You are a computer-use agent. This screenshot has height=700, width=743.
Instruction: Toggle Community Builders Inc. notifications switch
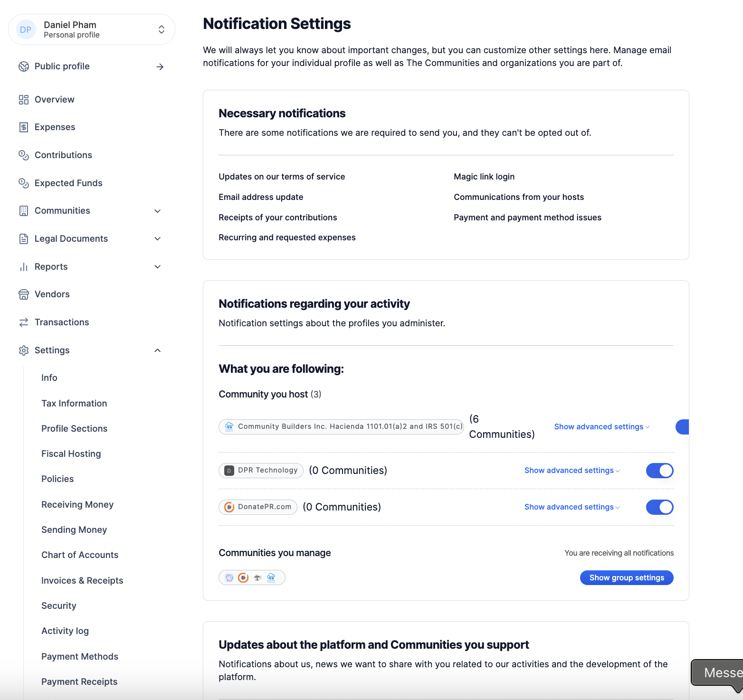coord(682,427)
